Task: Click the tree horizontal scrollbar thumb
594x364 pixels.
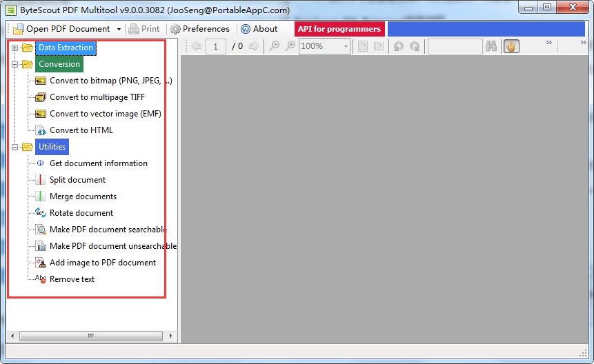Action: point(91,336)
